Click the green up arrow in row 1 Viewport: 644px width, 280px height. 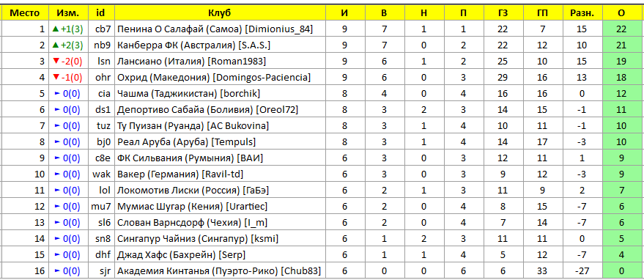pyautogui.click(x=56, y=29)
